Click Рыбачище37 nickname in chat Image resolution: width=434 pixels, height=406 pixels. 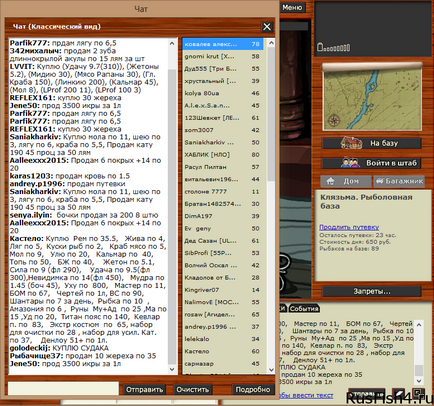click(x=36, y=356)
